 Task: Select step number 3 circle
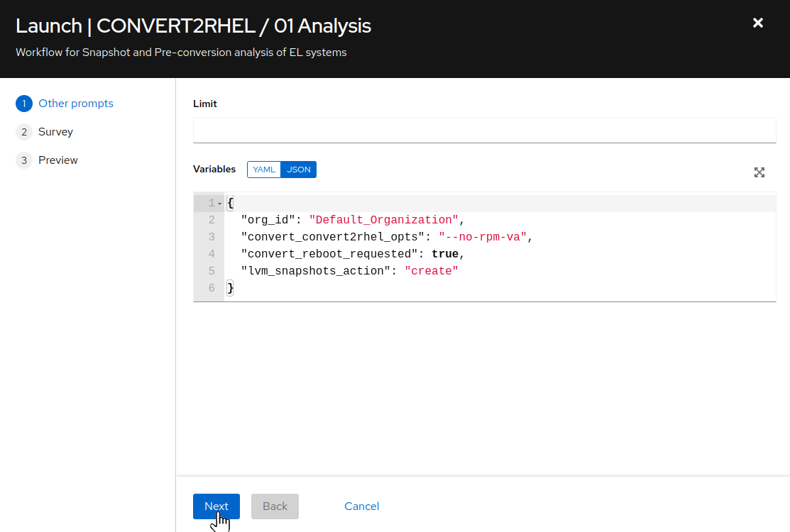(x=24, y=160)
